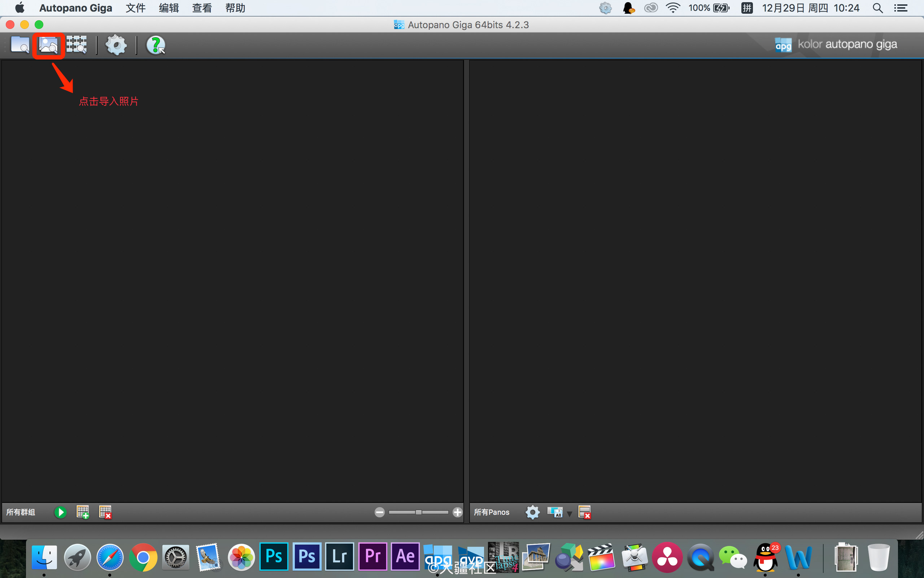The width and height of the screenshot is (924, 578).
Task: Click the add group icon with green plus
Action: pos(83,512)
